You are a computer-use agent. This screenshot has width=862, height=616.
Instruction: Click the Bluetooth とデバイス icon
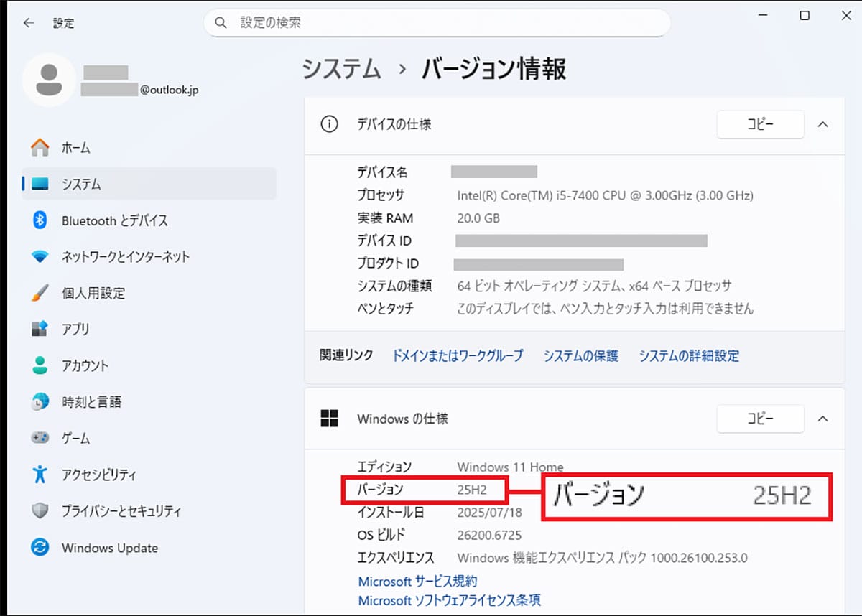pos(40,220)
